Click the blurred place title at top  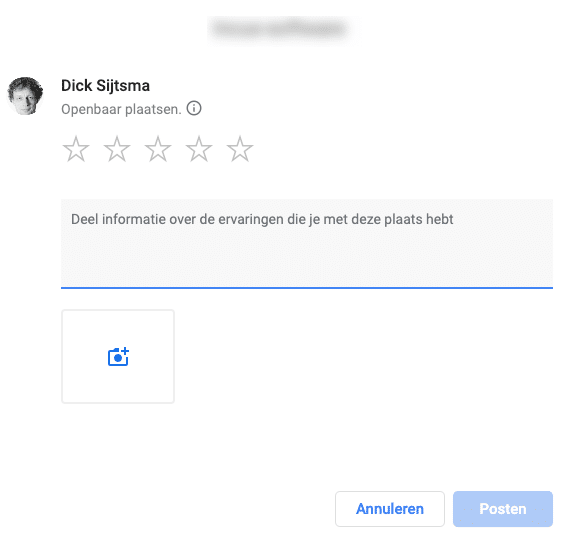tap(279, 29)
